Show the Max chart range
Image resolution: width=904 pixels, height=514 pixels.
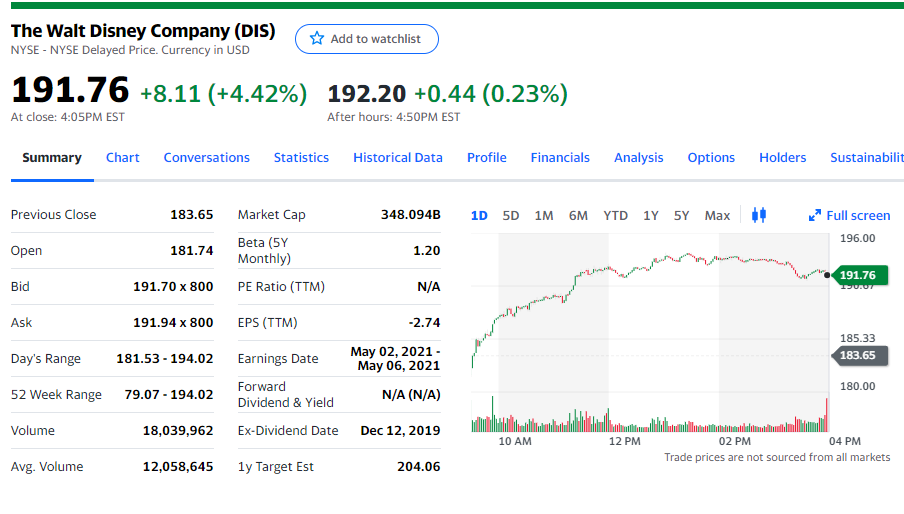[x=717, y=215]
